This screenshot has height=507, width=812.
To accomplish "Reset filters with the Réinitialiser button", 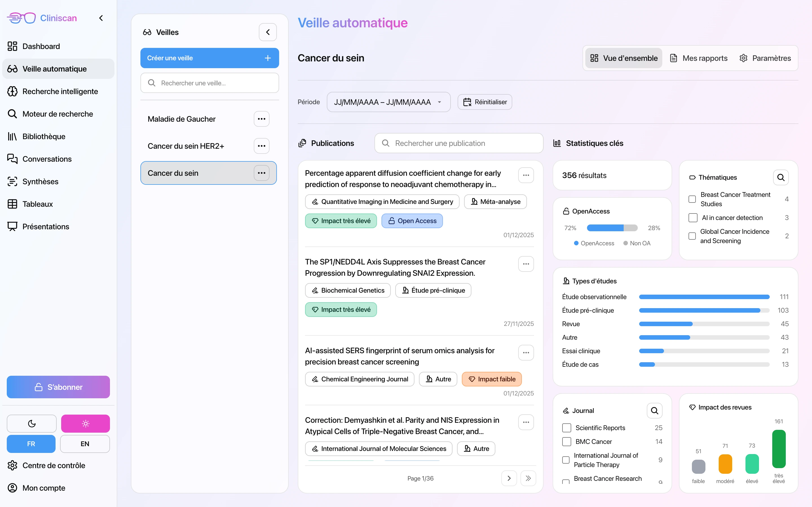I will coord(484,102).
